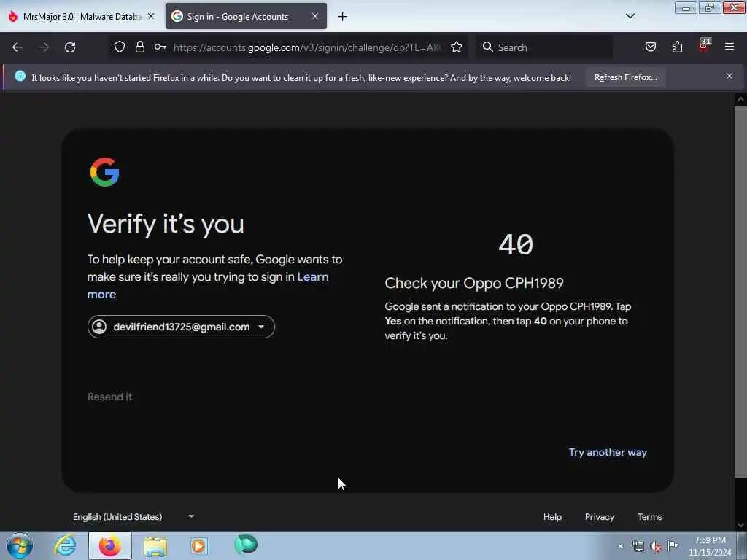Click the taskbar clock showing 7:59 PM
Image resolution: width=747 pixels, height=560 pixels.
click(x=710, y=547)
